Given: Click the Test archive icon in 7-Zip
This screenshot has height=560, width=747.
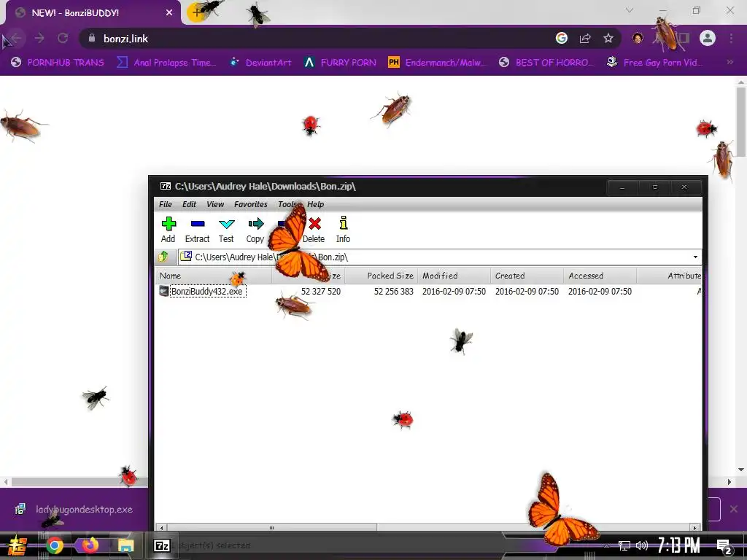Looking at the screenshot, I should (x=226, y=224).
